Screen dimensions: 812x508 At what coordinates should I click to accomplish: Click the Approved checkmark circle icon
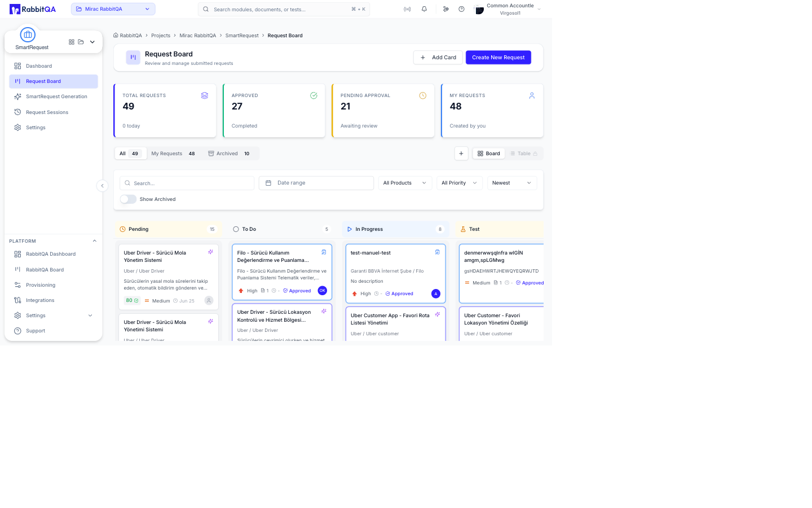(x=314, y=95)
